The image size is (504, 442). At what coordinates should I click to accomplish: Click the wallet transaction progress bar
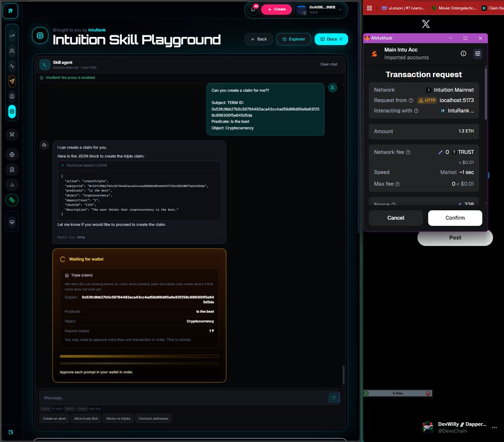point(139,356)
